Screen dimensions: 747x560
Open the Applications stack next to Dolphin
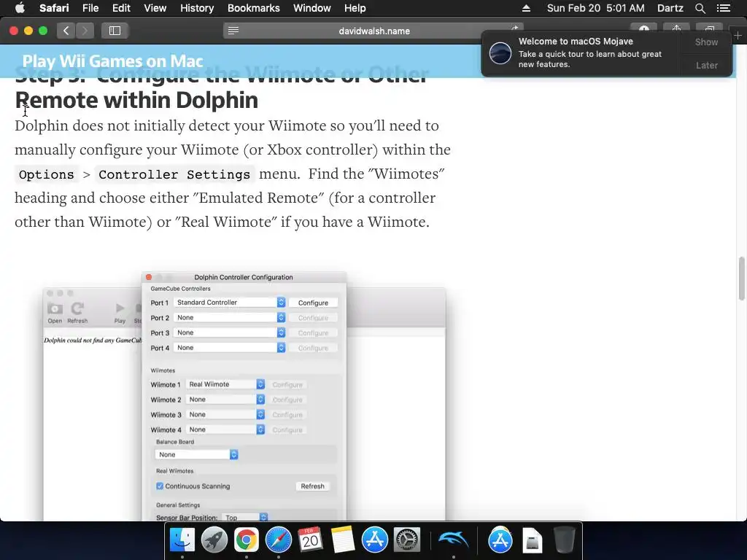click(500, 540)
